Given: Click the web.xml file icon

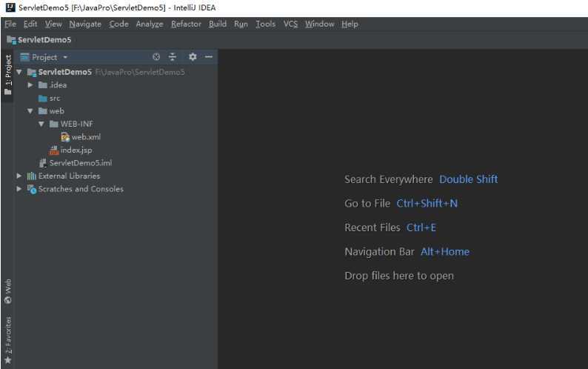Looking at the screenshot, I should [65, 137].
